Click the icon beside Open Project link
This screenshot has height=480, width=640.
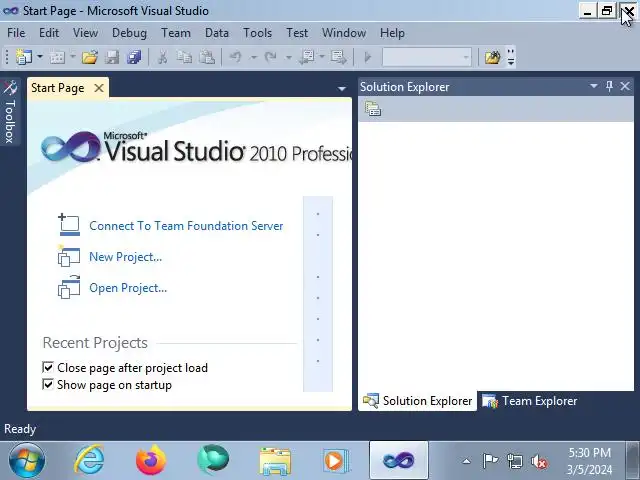click(x=69, y=287)
